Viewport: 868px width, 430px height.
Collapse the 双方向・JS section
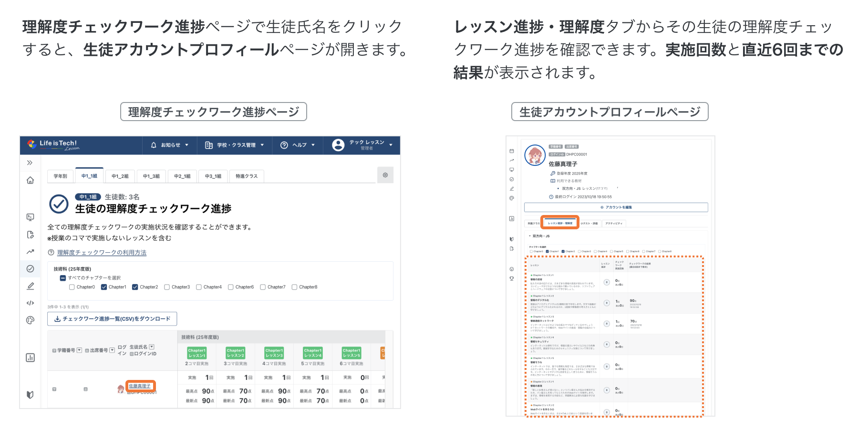tap(530, 236)
